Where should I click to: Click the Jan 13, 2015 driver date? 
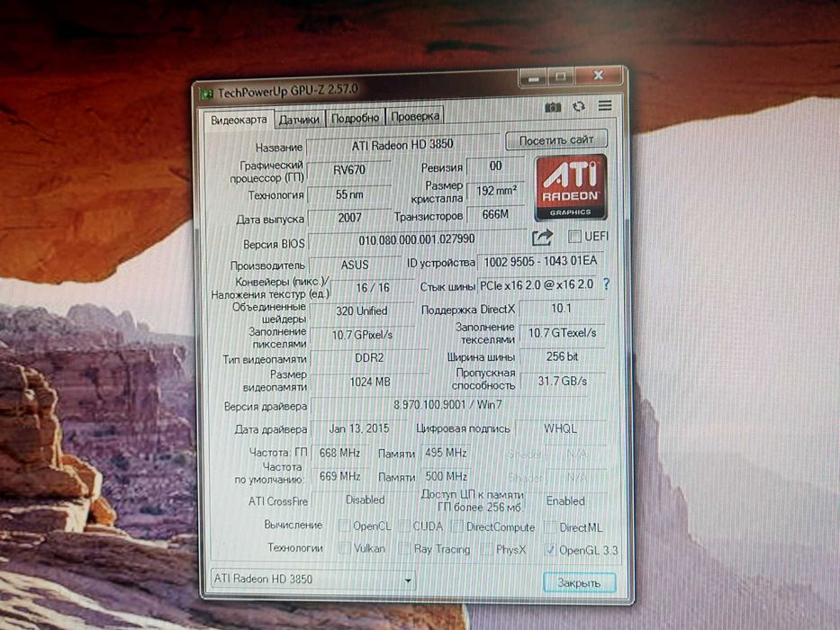pyautogui.click(x=359, y=428)
